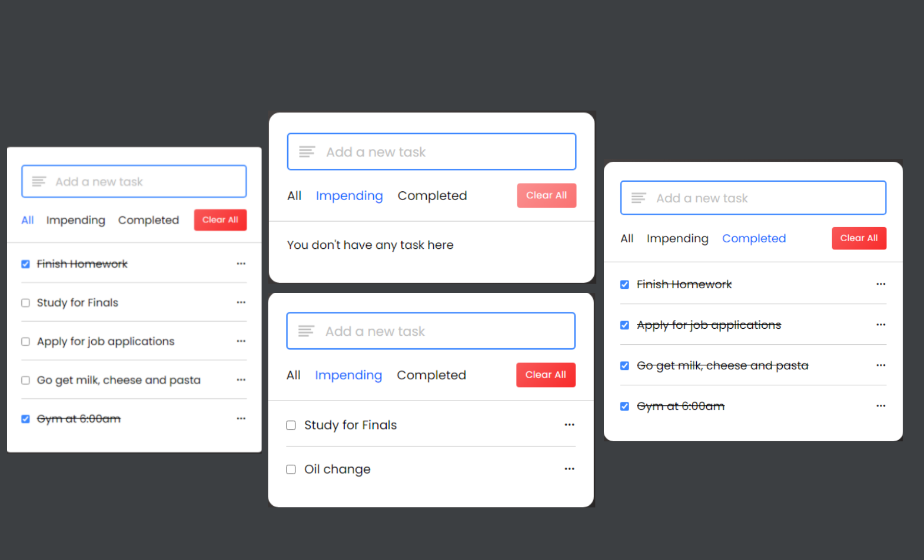Click Clear All in the bottom middle panel

546,375
